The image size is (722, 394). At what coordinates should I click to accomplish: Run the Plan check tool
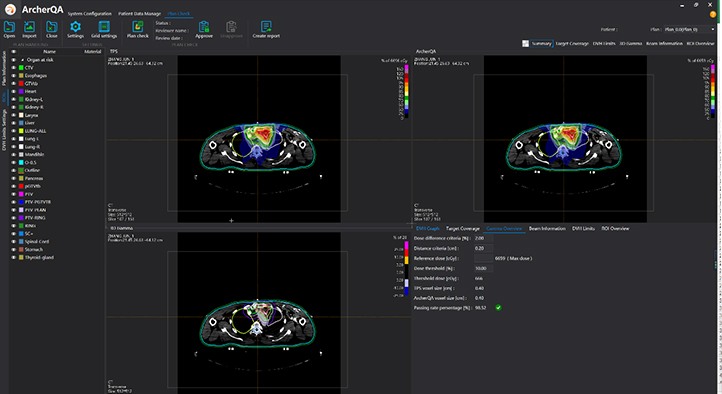[138, 27]
